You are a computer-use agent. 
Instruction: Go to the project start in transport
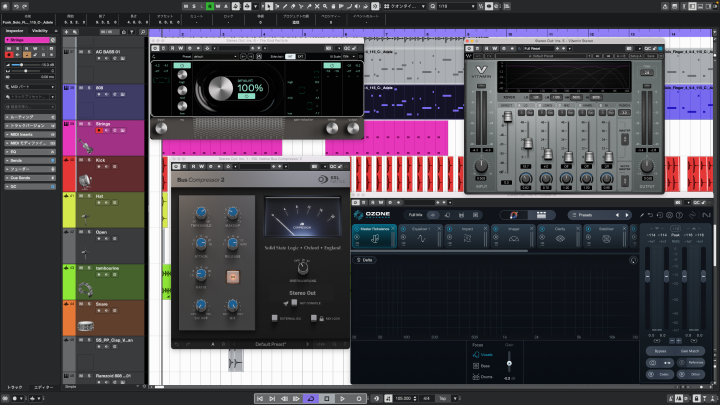coord(260,399)
